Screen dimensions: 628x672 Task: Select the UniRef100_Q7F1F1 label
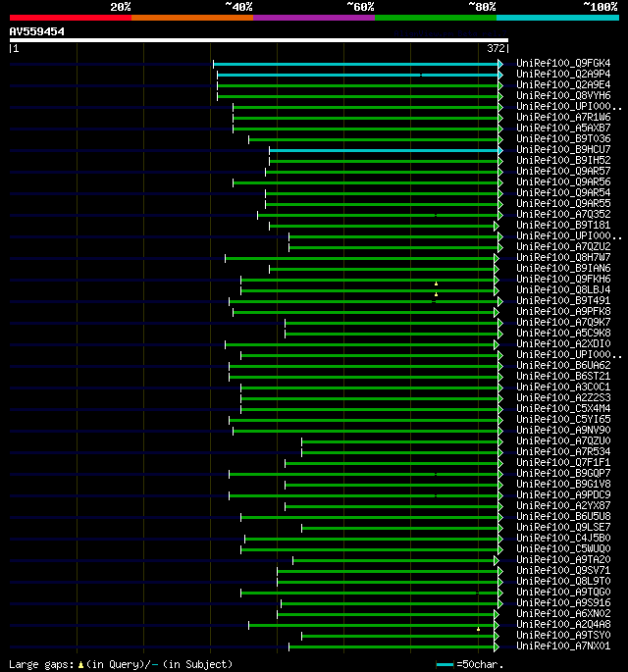(x=563, y=463)
